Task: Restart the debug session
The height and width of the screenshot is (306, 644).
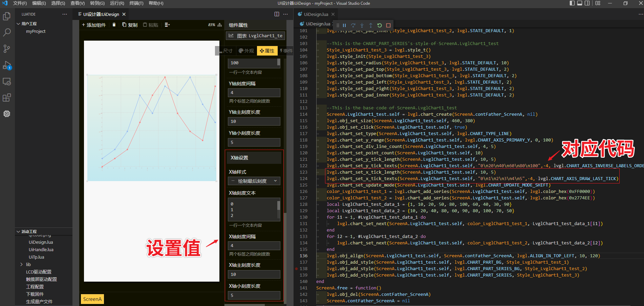Action: click(380, 25)
